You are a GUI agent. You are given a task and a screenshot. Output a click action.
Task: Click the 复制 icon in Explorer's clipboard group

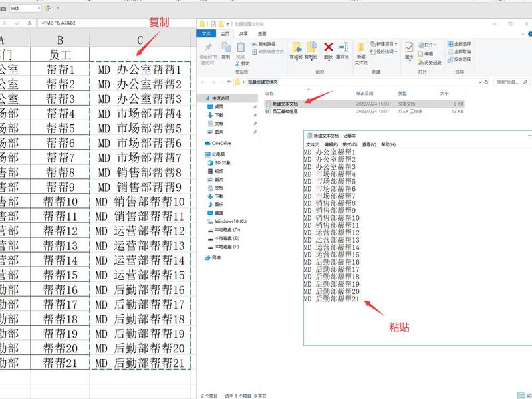(225, 47)
